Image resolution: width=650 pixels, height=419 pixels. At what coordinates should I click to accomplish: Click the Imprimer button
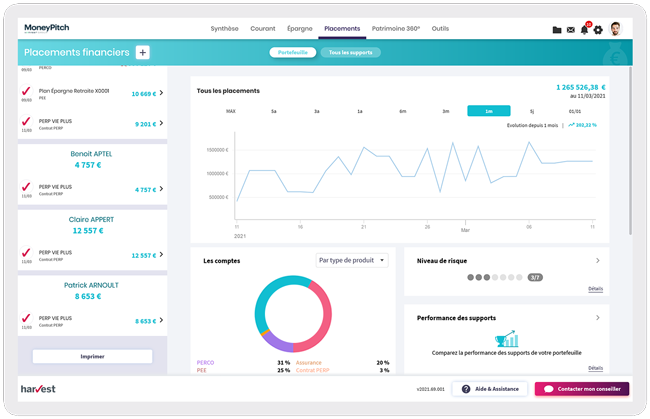coord(92,356)
